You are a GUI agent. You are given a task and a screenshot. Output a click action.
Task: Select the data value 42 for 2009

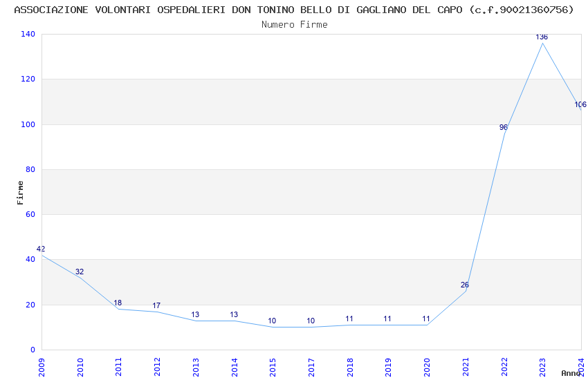[x=41, y=249]
